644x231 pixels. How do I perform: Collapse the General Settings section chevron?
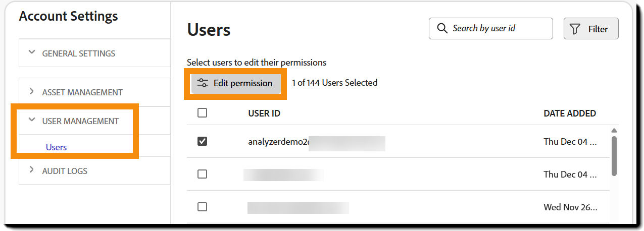point(32,52)
